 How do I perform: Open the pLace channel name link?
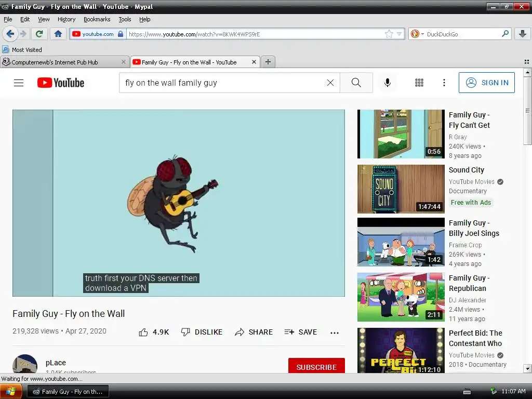(56, 363)
